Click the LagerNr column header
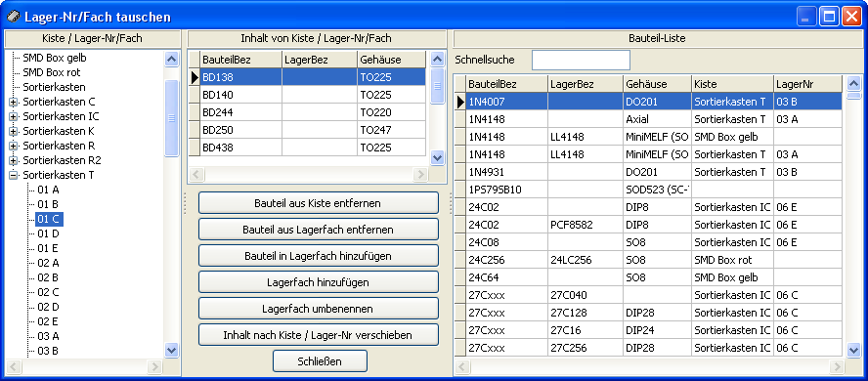The image size is (868, 381). [x=807, y=84]
